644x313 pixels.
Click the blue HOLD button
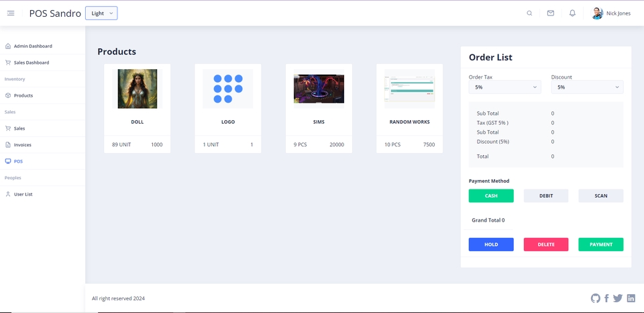tap(491, 244)
